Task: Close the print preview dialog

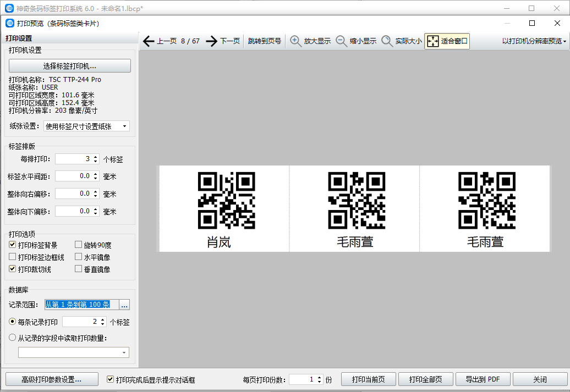Action: [557, 23]
